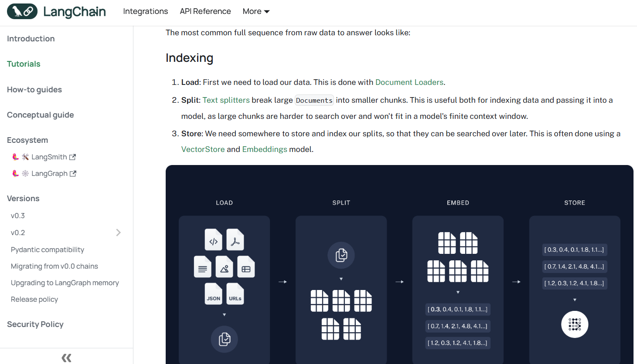
Task: Click vector [1.2, 0.3...] in STORE panel
Action: 575,283
